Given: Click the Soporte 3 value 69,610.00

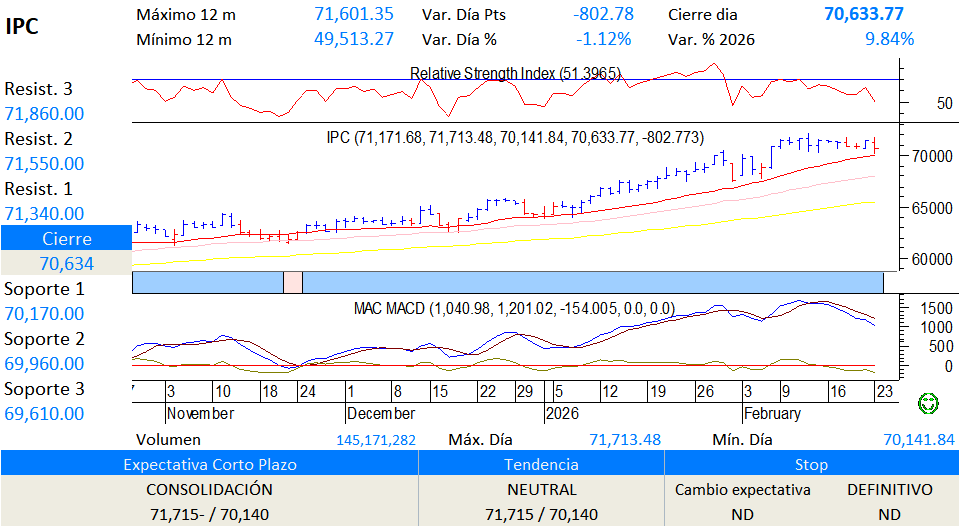Looking at the screenshot, I should 45,414.
